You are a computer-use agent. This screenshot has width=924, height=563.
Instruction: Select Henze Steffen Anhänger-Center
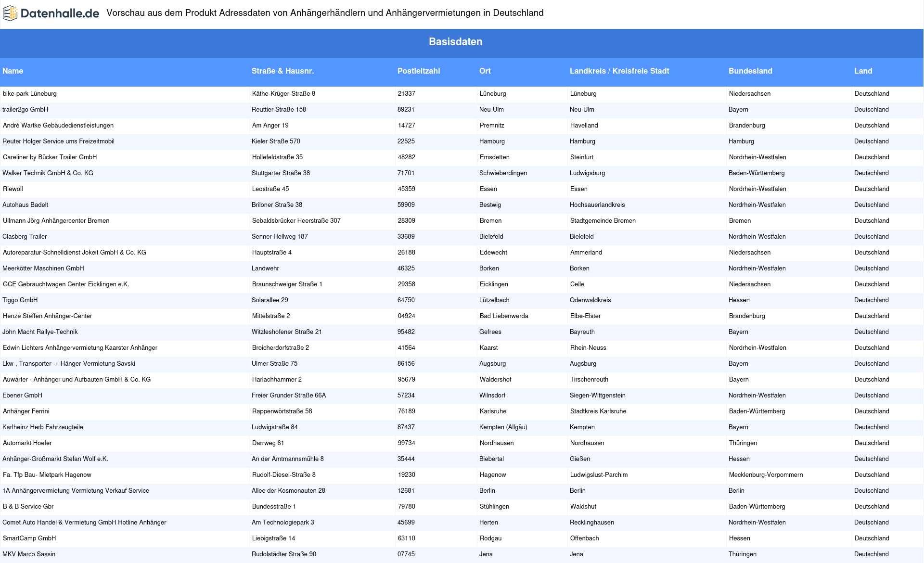[x=47, y=316]
